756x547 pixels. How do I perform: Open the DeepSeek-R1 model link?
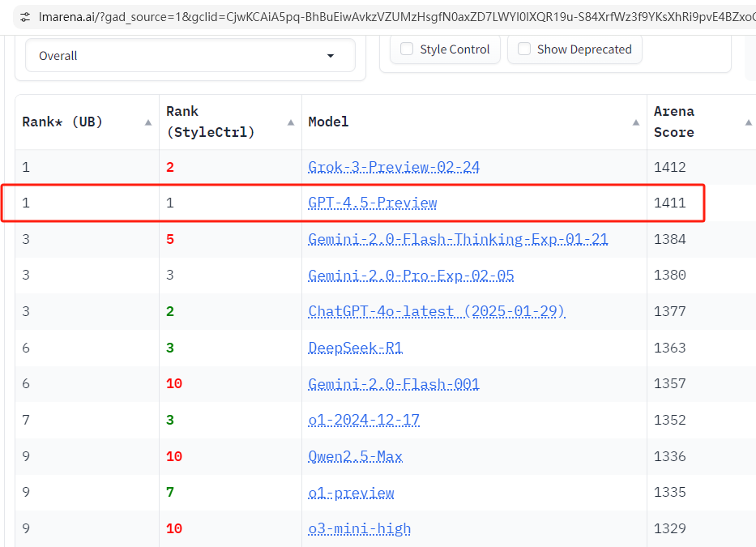coord(355,348)
